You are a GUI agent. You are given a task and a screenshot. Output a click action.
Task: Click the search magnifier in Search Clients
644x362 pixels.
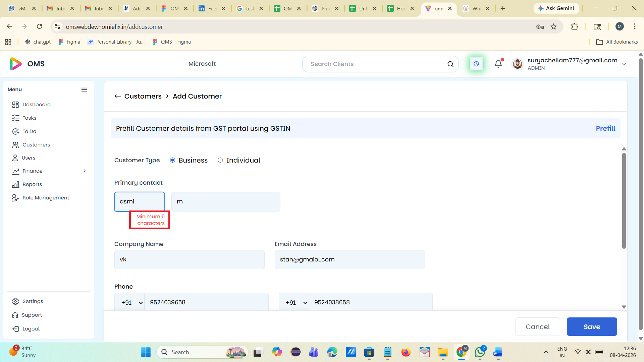(x=450, y=64)
